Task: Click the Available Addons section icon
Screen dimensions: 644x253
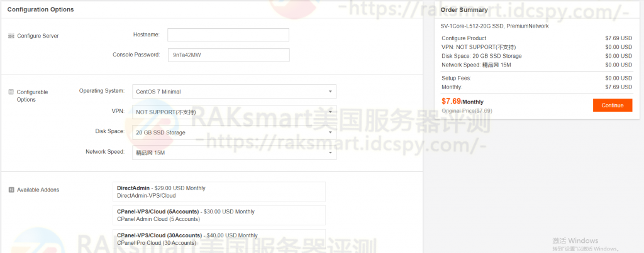Action: coord(11,190)
